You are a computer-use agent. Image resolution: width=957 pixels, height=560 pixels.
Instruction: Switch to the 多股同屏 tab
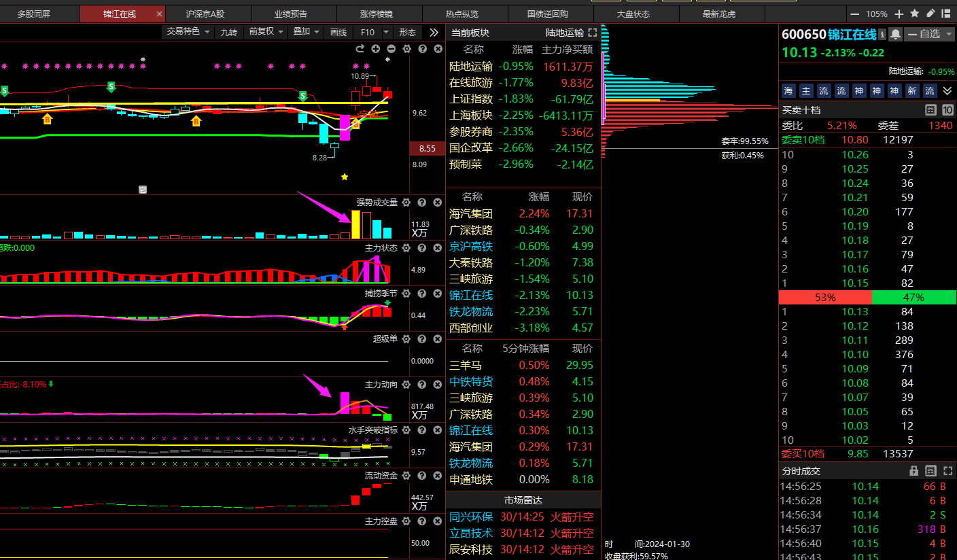coord(34,14)
